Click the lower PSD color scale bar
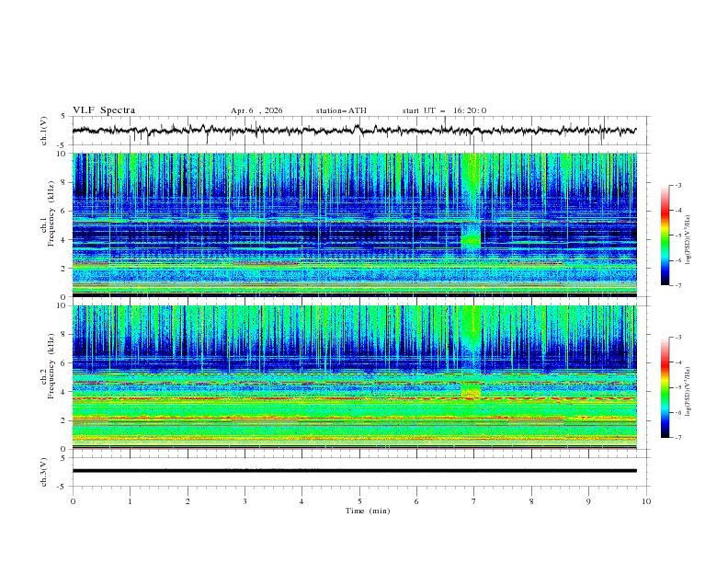Image resolution: width=728 pixels, height=563 pixels. coord(665,387)
